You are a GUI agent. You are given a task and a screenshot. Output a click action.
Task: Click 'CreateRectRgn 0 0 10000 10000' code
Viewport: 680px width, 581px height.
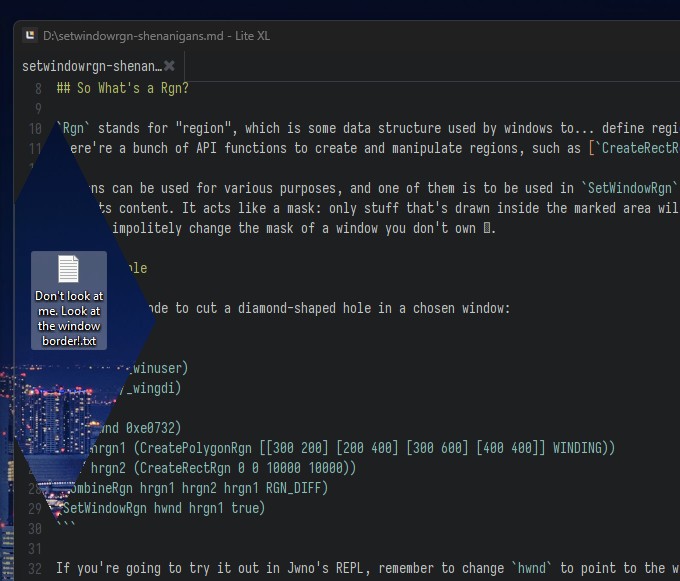tap(241, 468)
